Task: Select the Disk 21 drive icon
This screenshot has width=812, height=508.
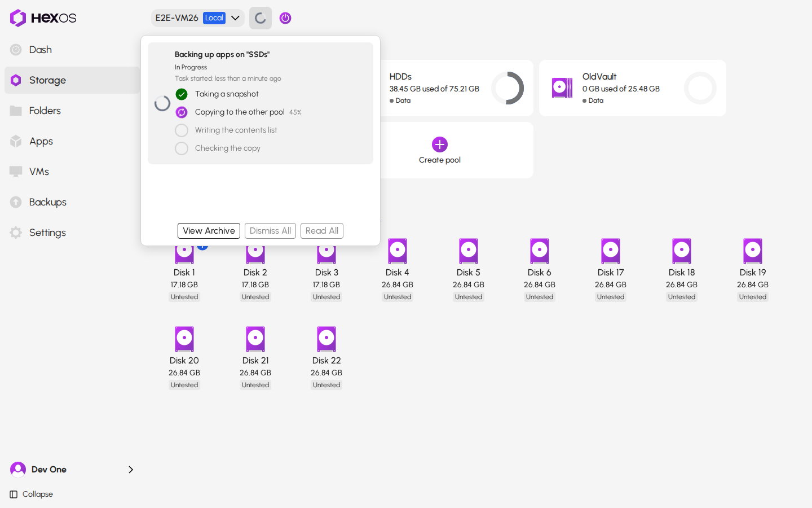Action: click(x=255, y=339)
